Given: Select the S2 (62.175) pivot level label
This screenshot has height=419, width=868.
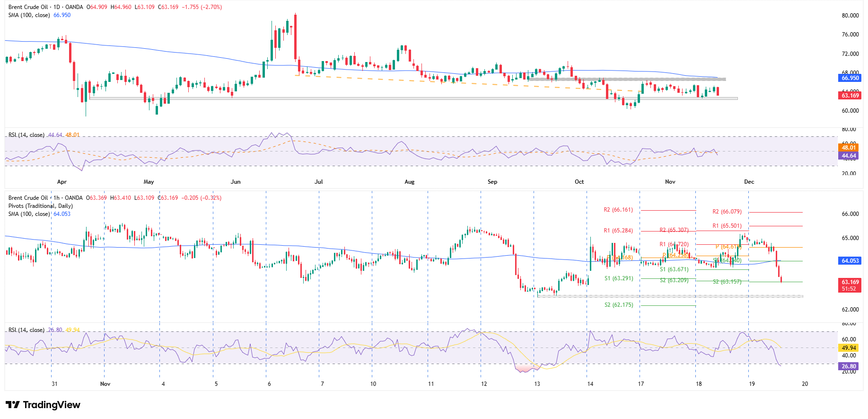Looking at the screenshot, I should pos(618,305).
